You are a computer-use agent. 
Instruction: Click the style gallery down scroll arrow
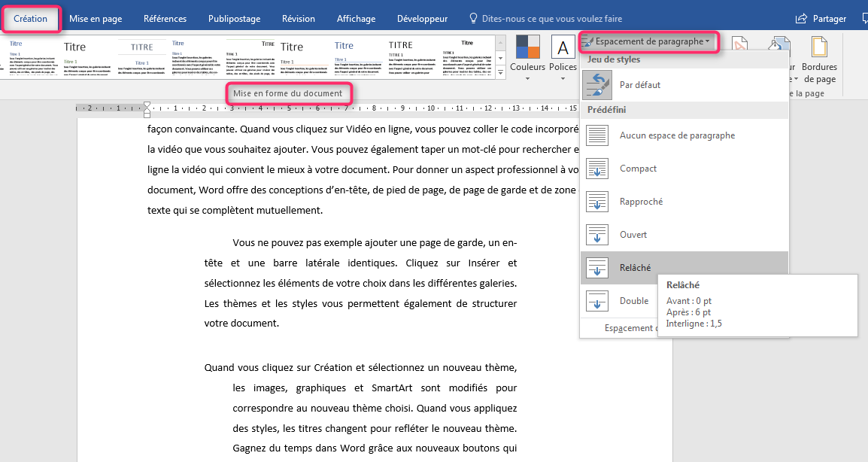point(499,58)
